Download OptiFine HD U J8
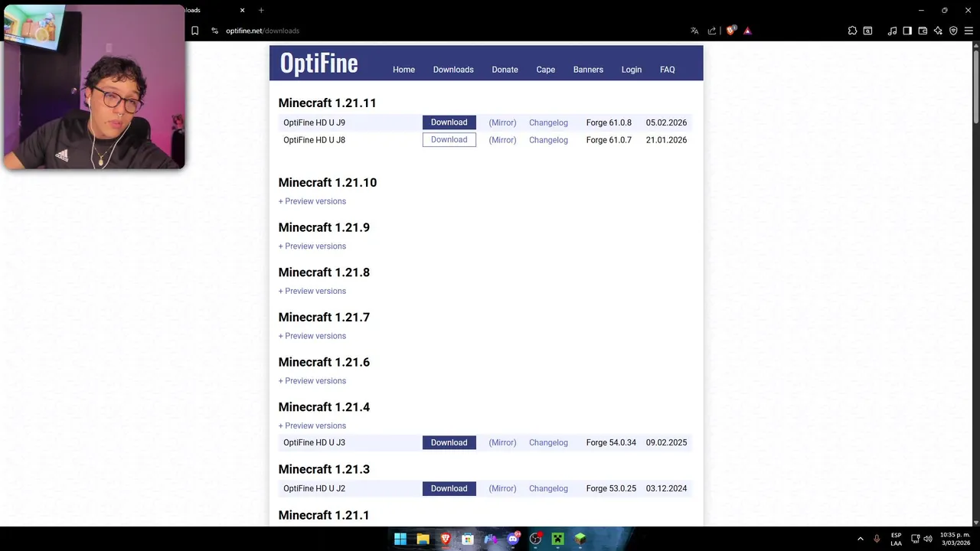 tap(449, 140)
